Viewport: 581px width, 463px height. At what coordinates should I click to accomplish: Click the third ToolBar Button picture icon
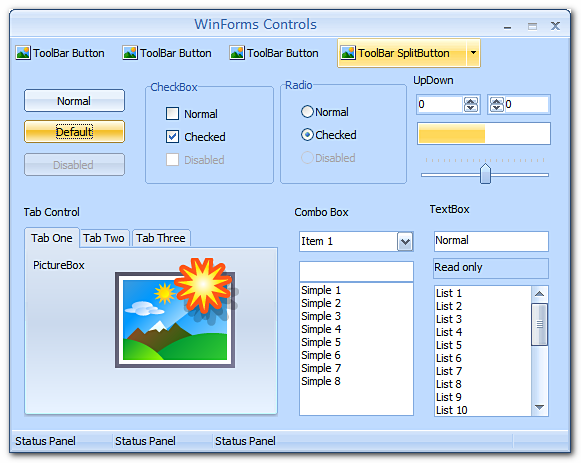237,53
